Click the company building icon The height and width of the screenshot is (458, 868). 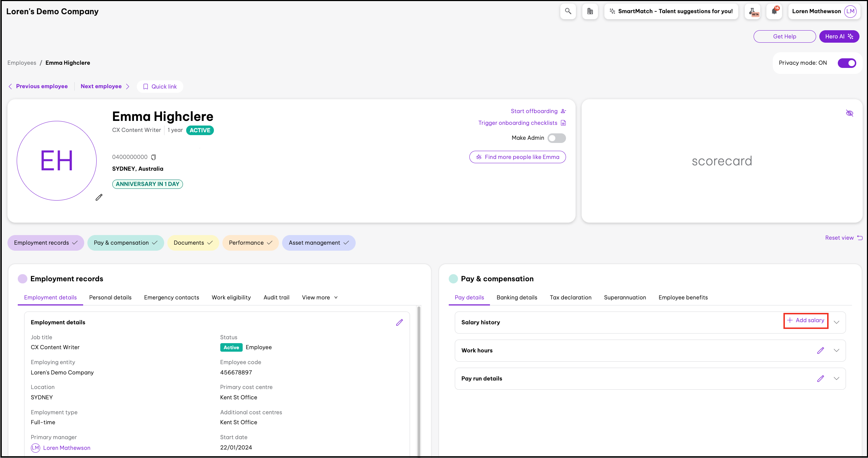[x=590, y=11]
